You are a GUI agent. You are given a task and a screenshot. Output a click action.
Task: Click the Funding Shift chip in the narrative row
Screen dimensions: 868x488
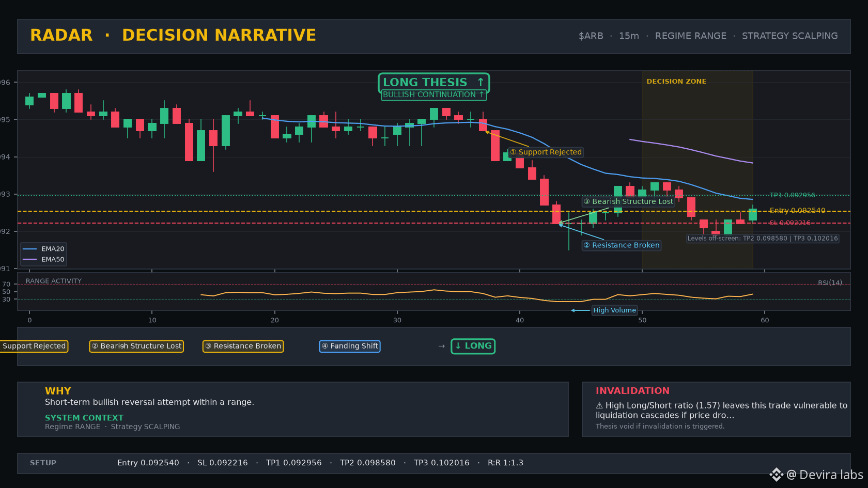350,346
